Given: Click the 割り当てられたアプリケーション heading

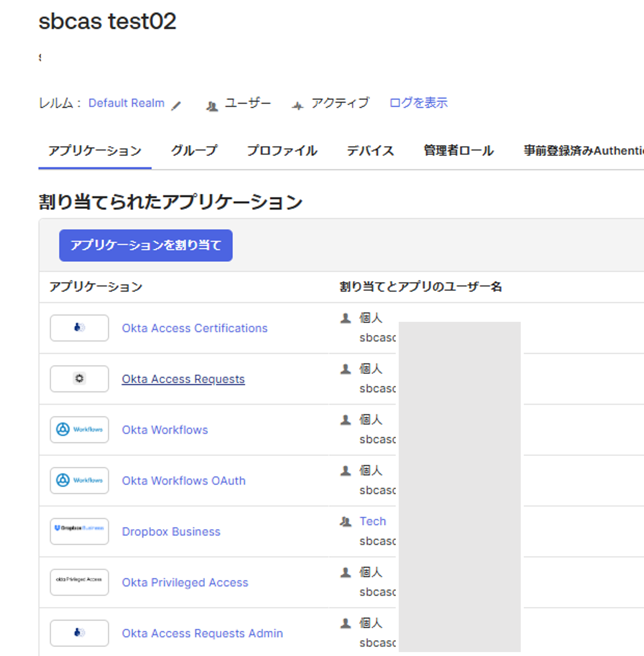Looking at the screenshot, I should (170, 202).
